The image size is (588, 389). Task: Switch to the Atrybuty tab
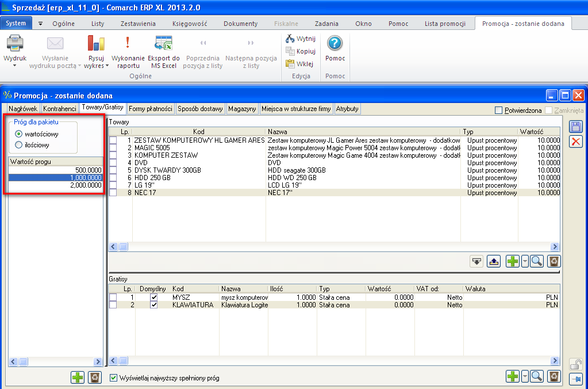click(347, 109)
